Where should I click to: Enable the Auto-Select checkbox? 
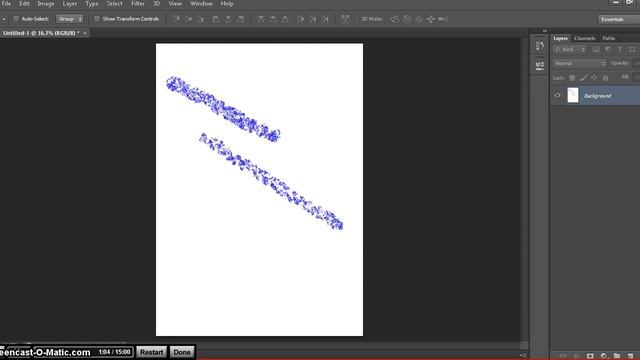[x=16, y=19]
